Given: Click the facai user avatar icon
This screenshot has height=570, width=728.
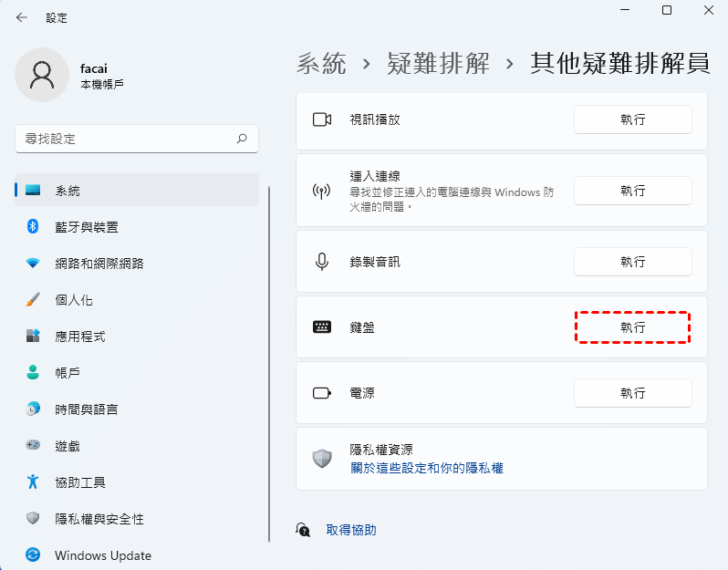Looking at the screenshot, I should (x=42, y=75).
